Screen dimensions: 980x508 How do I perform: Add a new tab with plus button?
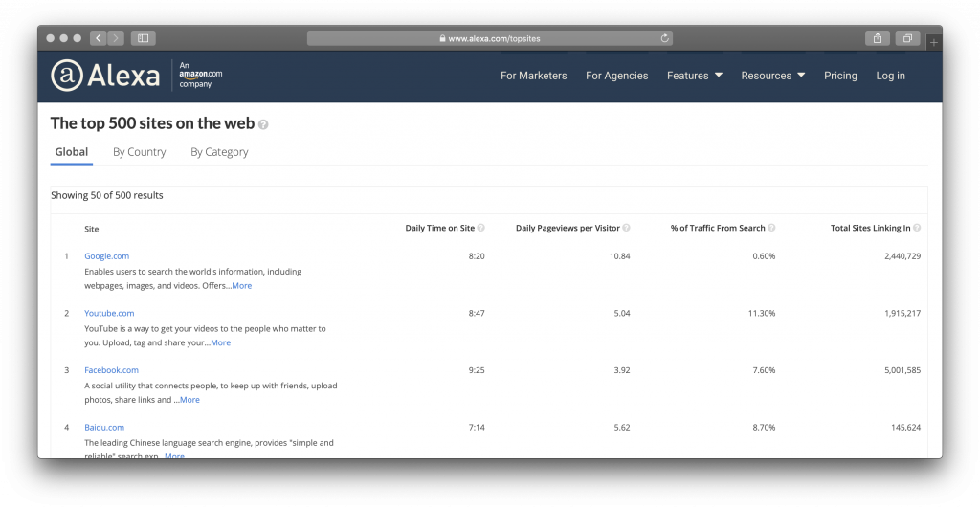point(934,42)
